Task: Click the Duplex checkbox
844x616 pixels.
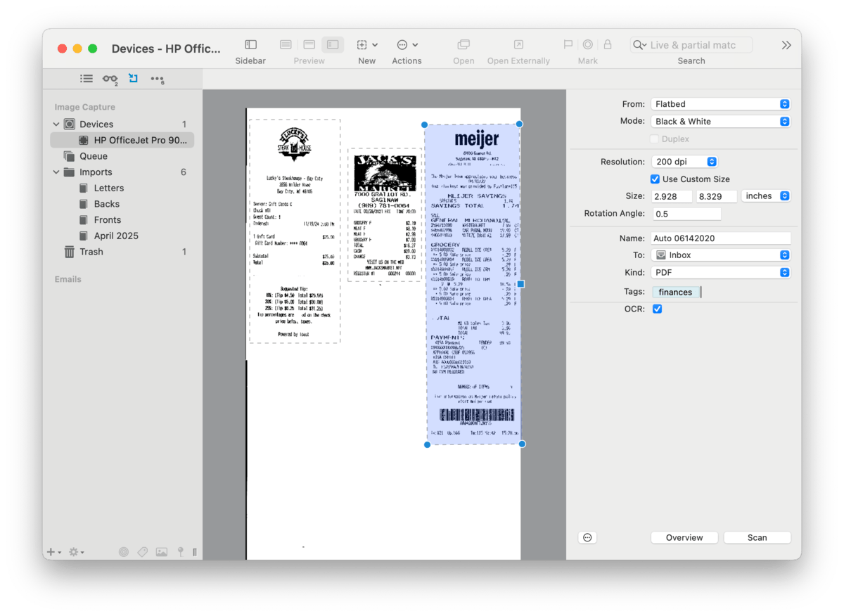Action: [656, 139]
